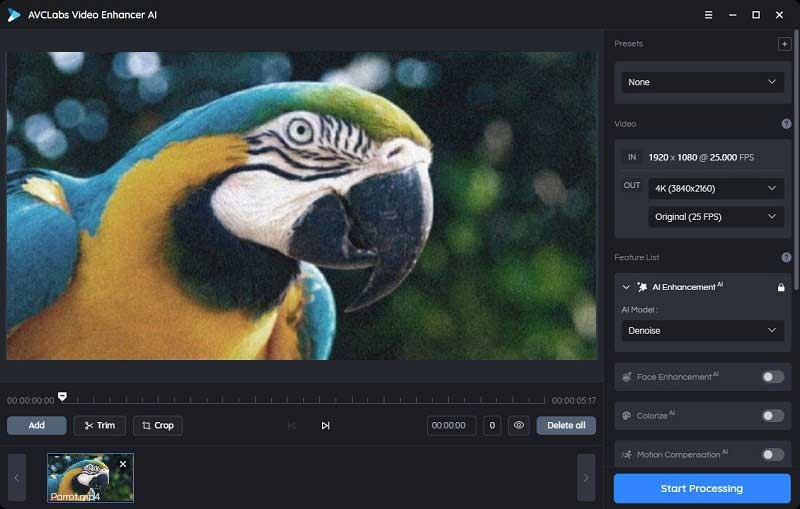Turn on the Colorize switch
This screenshot has height=509, width=800.
(772, 416)
